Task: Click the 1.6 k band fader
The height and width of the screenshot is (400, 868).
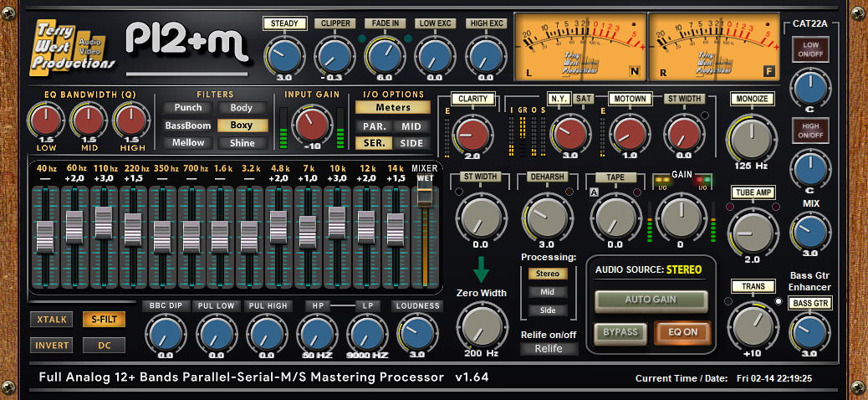Action: (x=220, y=237)
